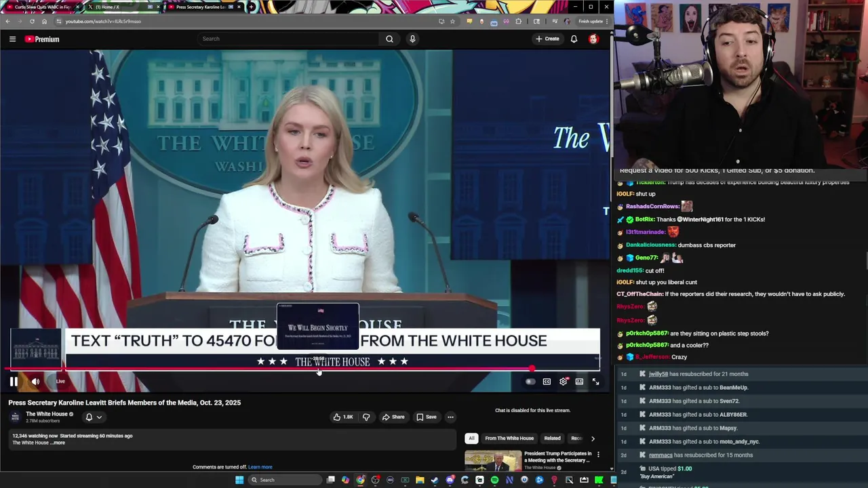Go back with browser back arrow
The width and height of the screenshot is (868, 488).
pos(7,21)
